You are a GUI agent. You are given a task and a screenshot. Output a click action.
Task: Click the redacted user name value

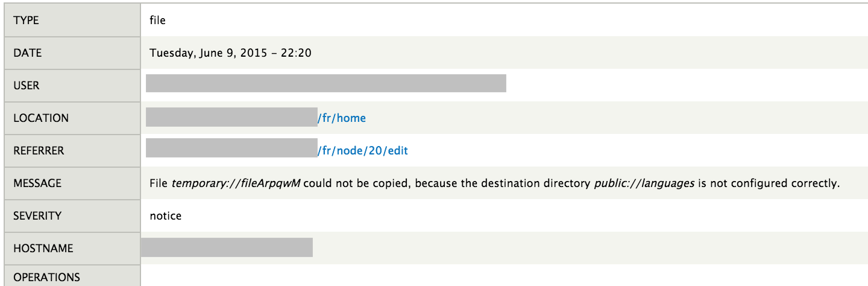click(325, 83)
